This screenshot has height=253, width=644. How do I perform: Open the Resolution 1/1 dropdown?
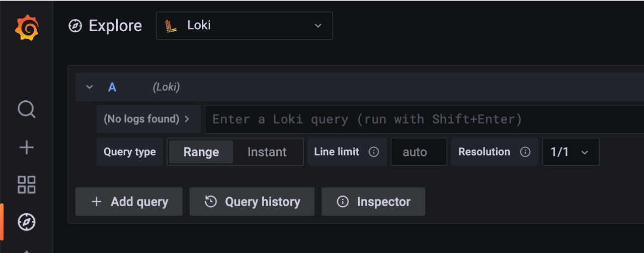pyautogui.click(x=571, y=152)
